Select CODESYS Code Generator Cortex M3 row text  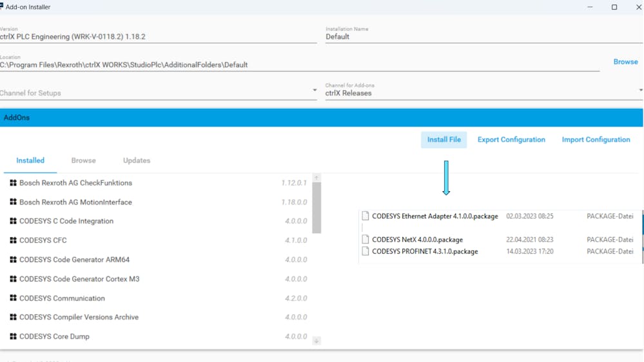tap(79, 279)
